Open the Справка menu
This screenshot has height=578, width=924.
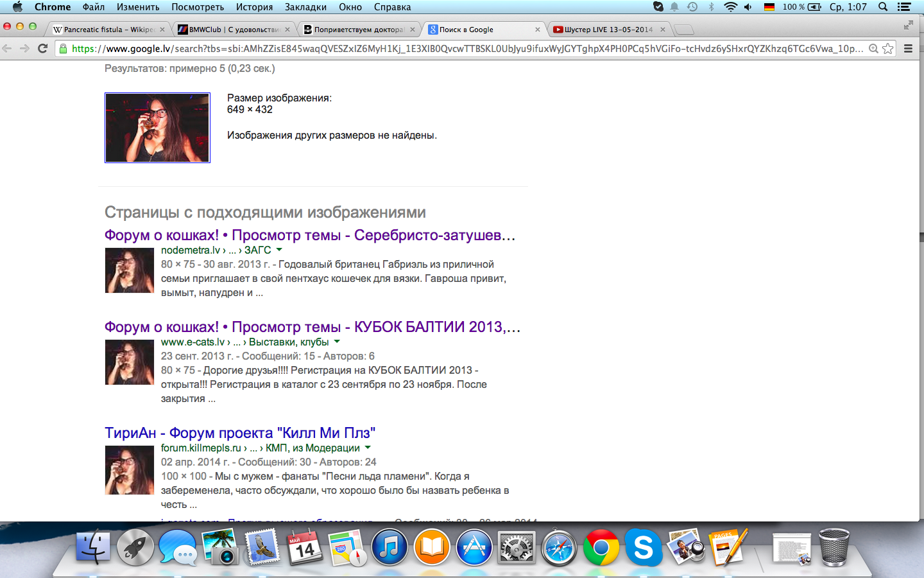tap(392, 7)
